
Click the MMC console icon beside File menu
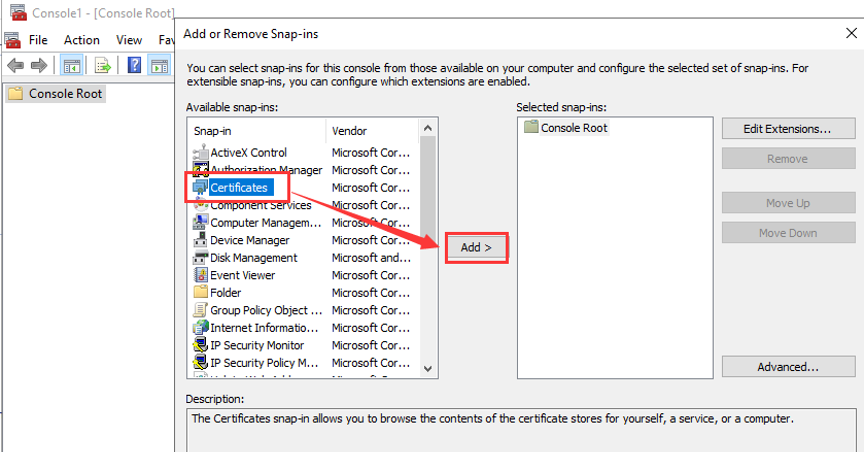click(x=13, y=40)
